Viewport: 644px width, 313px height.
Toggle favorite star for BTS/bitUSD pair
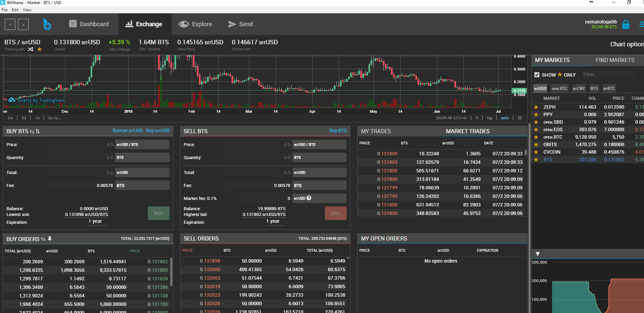pos(40,49)
